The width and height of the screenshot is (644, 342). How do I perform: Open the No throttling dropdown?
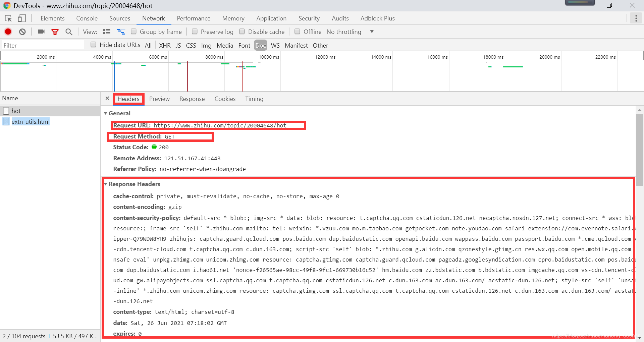350,32
